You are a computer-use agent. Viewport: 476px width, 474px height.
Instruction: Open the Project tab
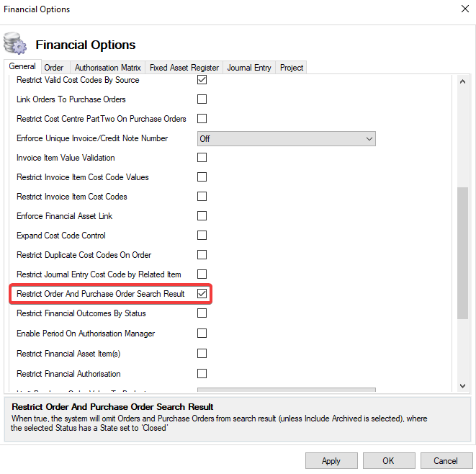pos(292,68)
